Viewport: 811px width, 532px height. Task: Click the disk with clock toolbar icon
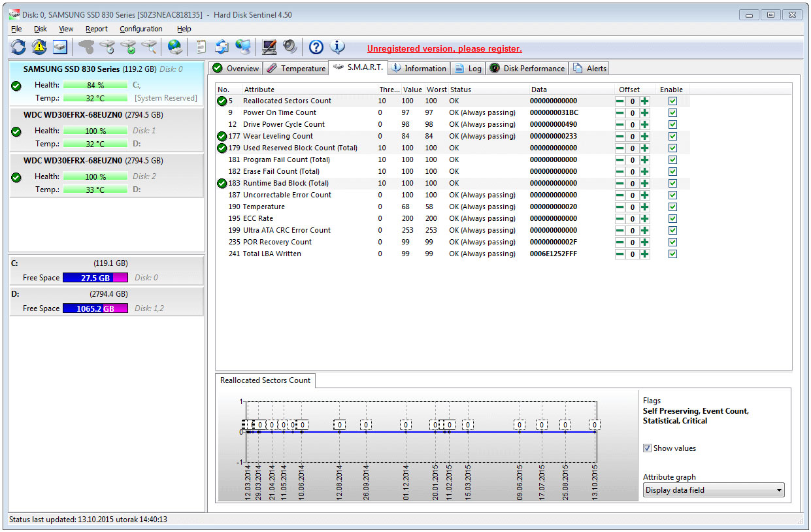107,47
